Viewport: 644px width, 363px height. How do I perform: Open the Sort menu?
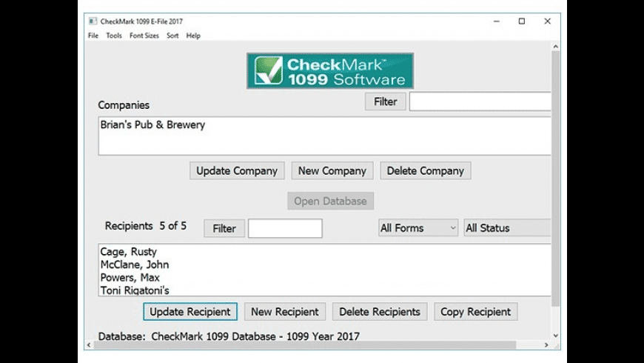(x=172, y=36)
